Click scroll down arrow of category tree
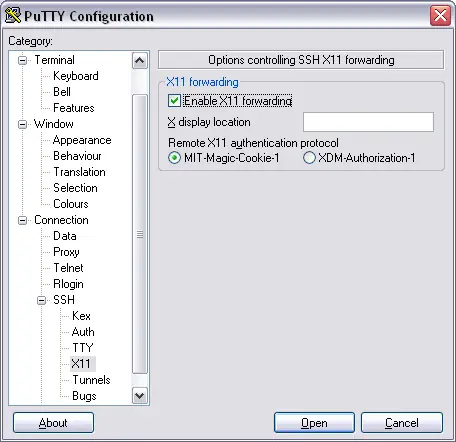This screenshot has width=456, height=442. (x=140, y=396)
